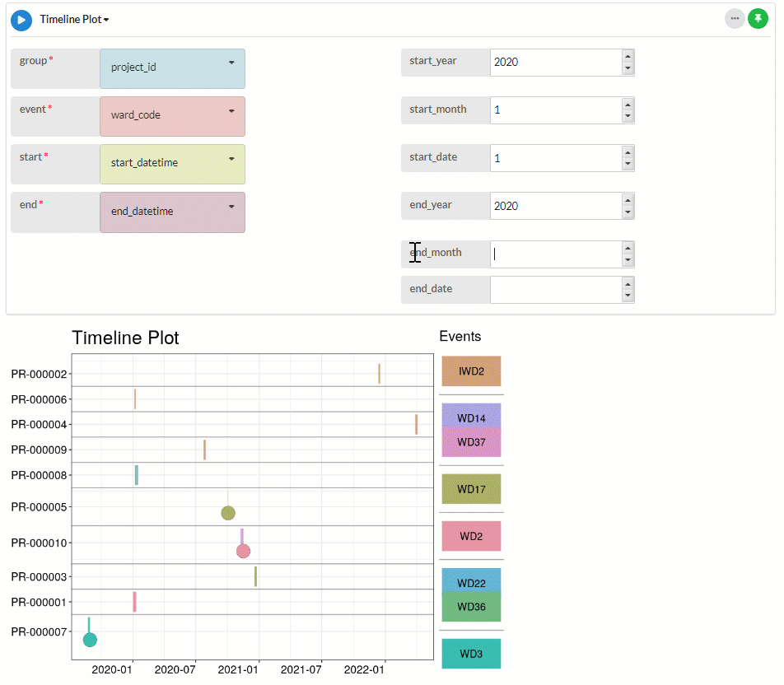Viewport: 784px width, 685px height.
Task: Click the empty end_month input field
Action: tap(552, 254)
